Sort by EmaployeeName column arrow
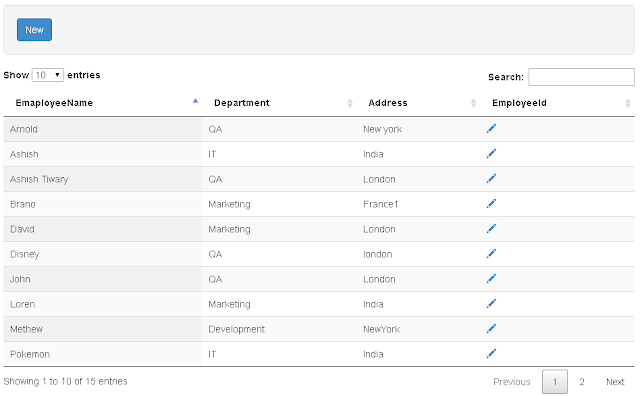 195,101
